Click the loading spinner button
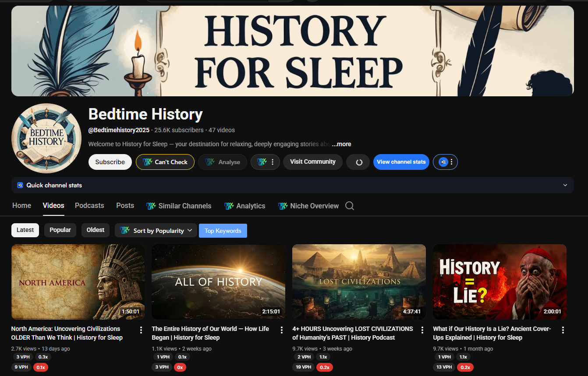Viewport: 588px width, 376px height. [358, 162]
